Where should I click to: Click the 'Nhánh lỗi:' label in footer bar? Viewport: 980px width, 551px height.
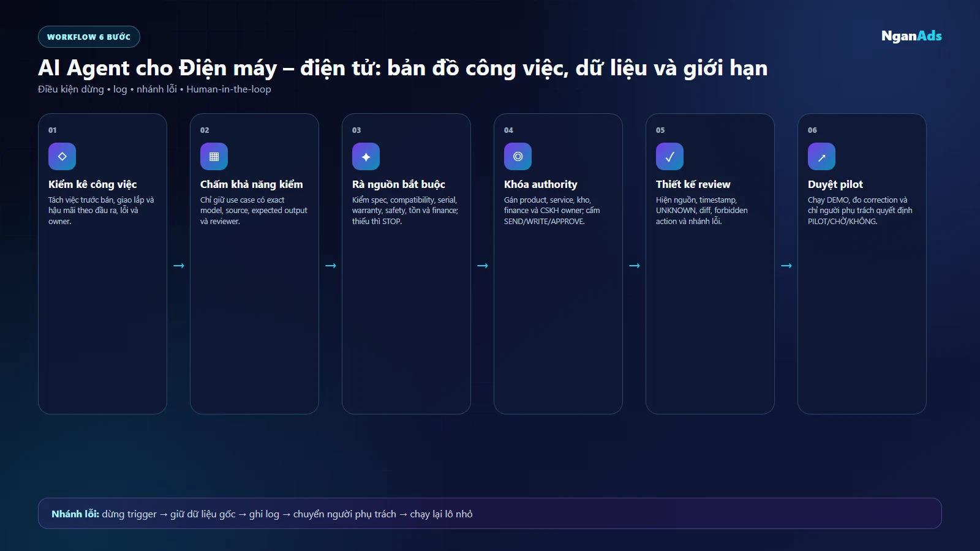[75, 514]
